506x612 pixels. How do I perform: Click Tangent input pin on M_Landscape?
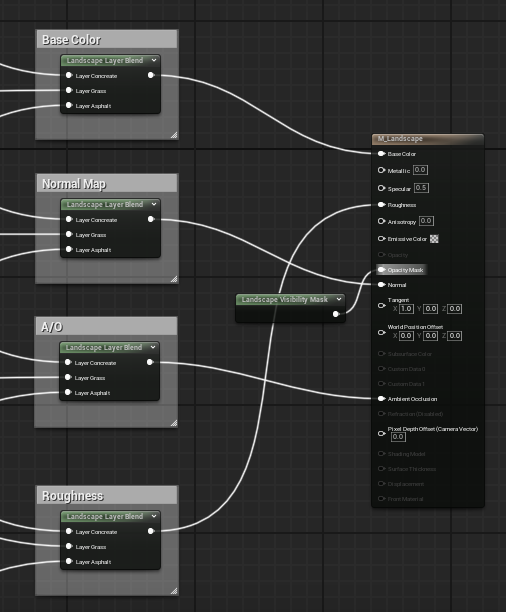click(381, 306)
